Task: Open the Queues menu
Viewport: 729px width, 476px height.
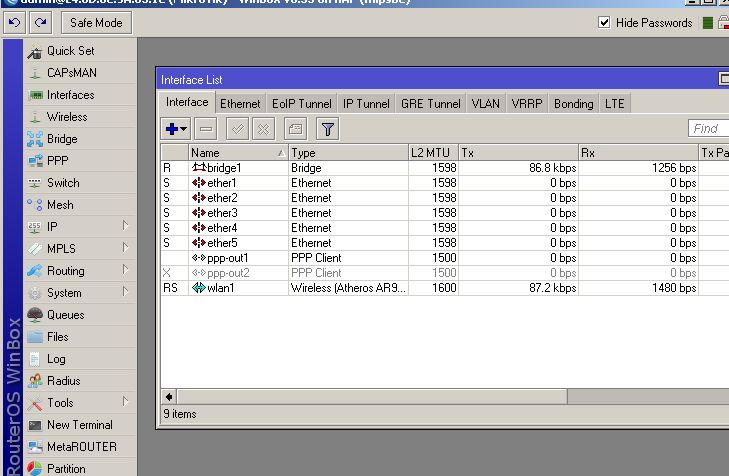Action: point(80,315)
